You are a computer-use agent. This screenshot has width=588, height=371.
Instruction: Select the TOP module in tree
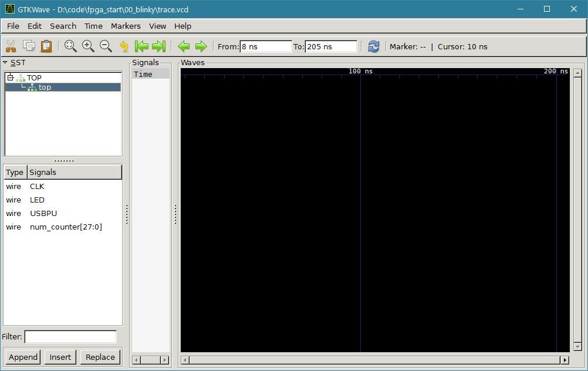[x=34, y=77]
